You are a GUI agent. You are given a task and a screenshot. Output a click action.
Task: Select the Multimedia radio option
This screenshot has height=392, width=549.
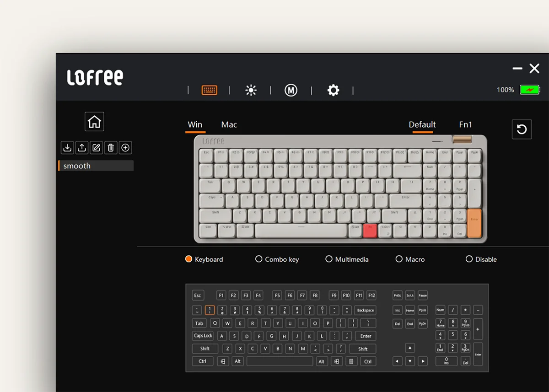(x=329, y=259)
